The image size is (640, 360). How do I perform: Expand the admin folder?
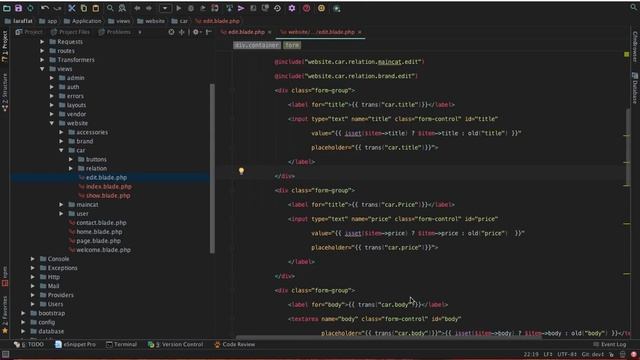52,78
